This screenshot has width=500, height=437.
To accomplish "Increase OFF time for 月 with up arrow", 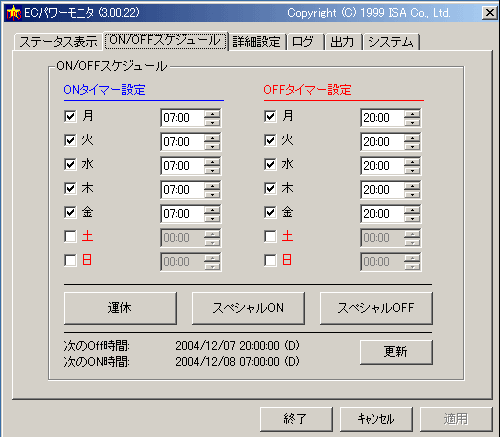I will (x=412, y=114).
